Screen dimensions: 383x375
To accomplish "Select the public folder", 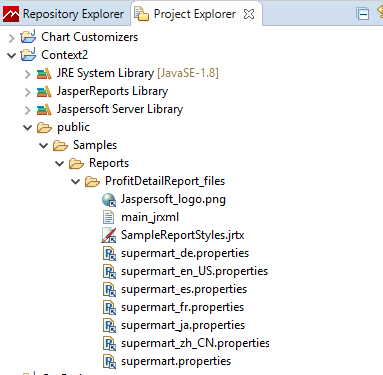I will 73,127.
